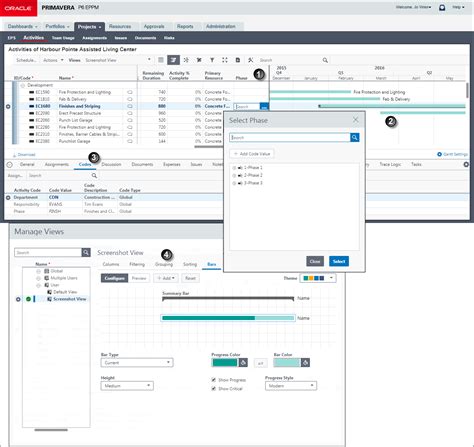This screenshot has width=474, height=447.
Task: Click the magnifier icon in the Select Phase dialog
Action: click(x=355, y=137)
